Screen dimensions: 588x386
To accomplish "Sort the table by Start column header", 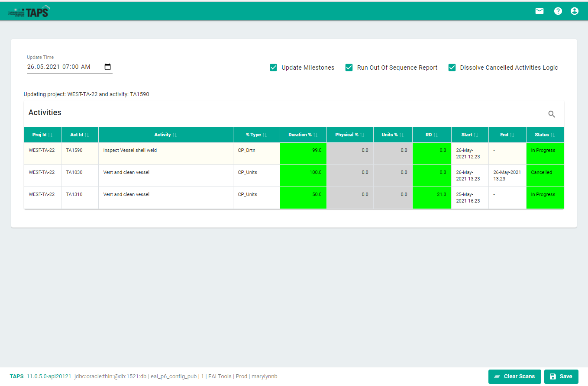I will [467, 135].
